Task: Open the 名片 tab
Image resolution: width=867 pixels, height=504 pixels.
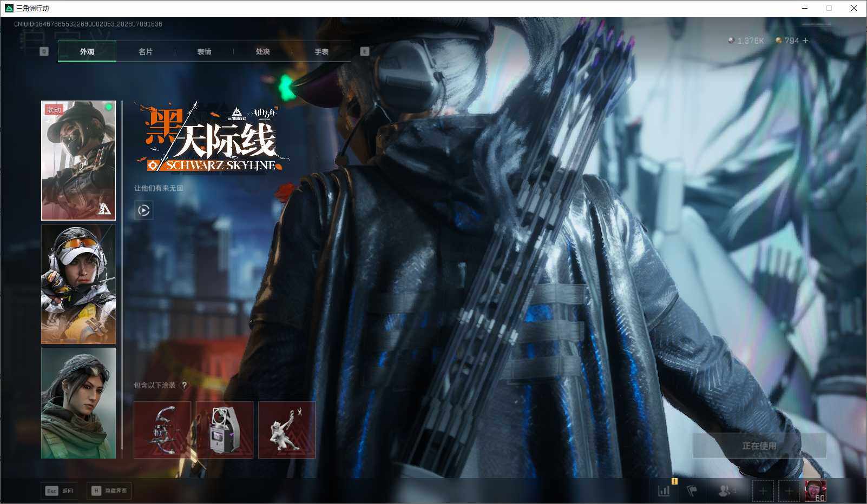Action: pyautogui.click(x=146, y=51)
